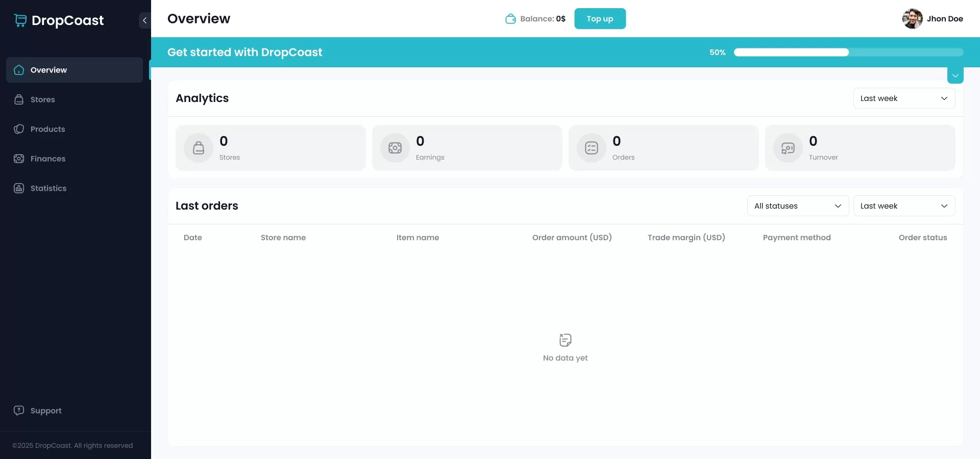Collapse the sidebar with the arrow button
The width and height of the screenshot is (980, 459).
pyautogui.click(x=145, y=20)
